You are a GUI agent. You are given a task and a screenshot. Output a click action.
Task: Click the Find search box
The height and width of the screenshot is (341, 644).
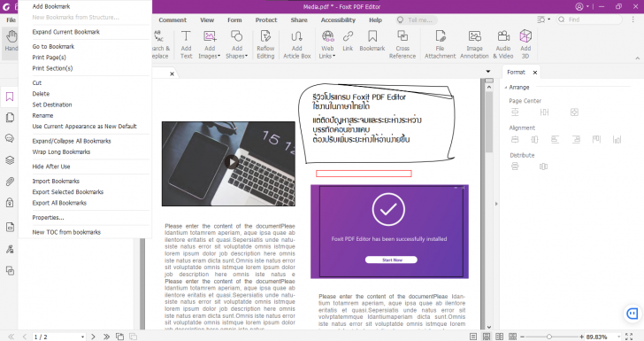(589, 19)
